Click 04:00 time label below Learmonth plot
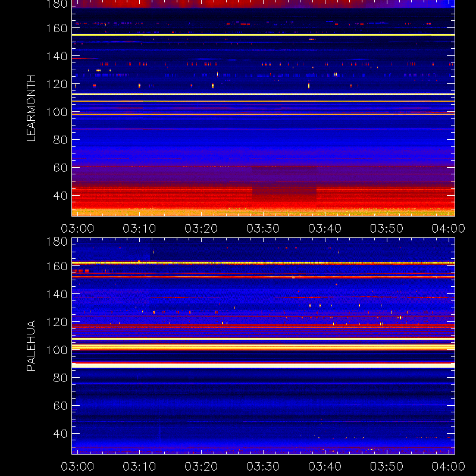 (449, 228)
